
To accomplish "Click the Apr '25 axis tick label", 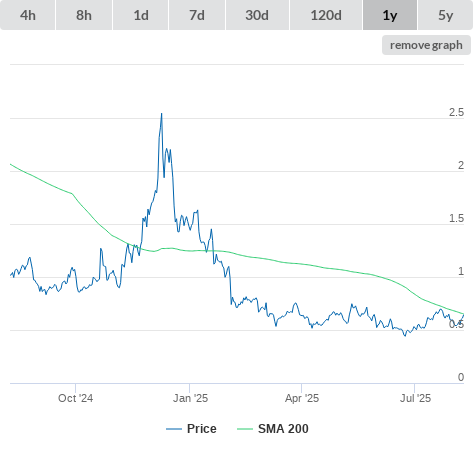I will point(302,398).
